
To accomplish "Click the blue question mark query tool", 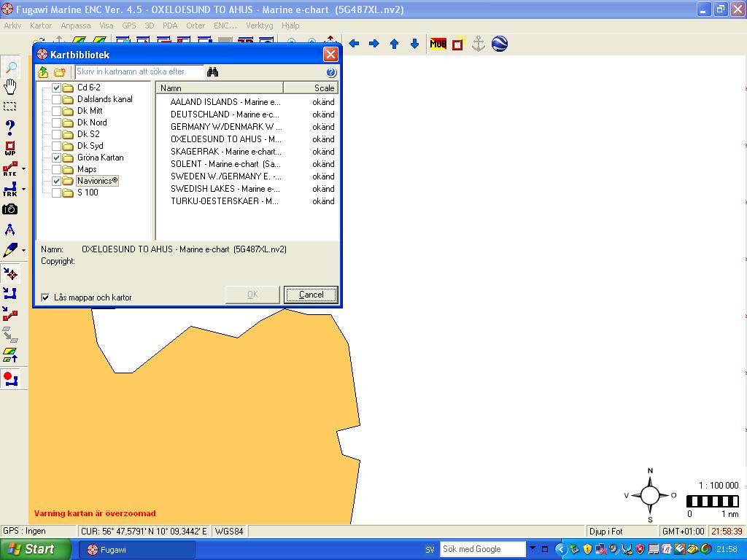I will pyautogui.click(x=10, y=127).
